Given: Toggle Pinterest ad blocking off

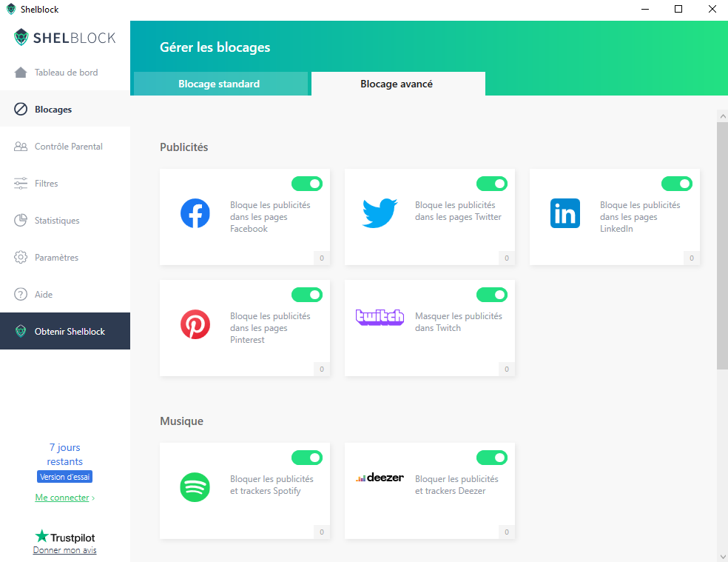Looking at the screenshot, I should point(307,295).
